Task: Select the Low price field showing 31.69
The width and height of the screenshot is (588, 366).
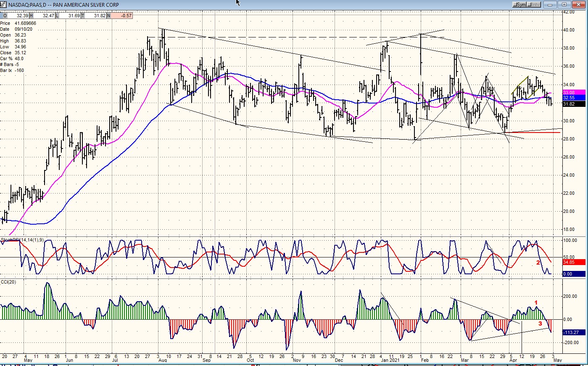Action: [x=71, y=16]
